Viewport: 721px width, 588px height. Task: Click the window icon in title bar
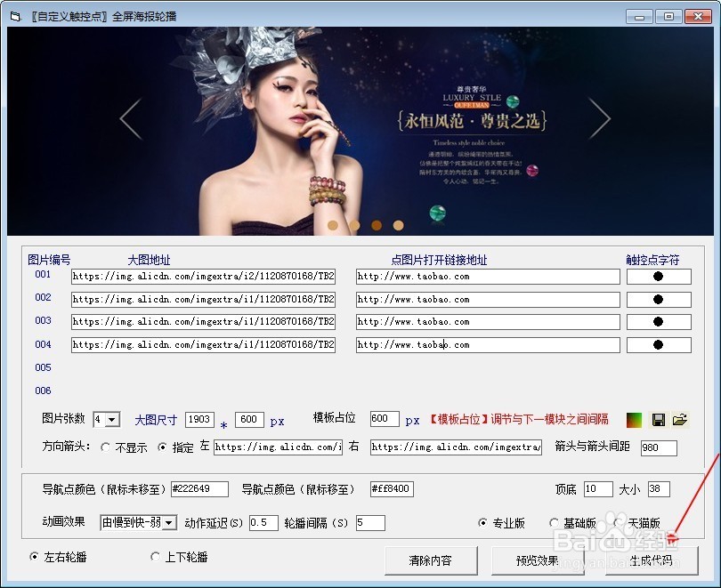coord(15,17)
